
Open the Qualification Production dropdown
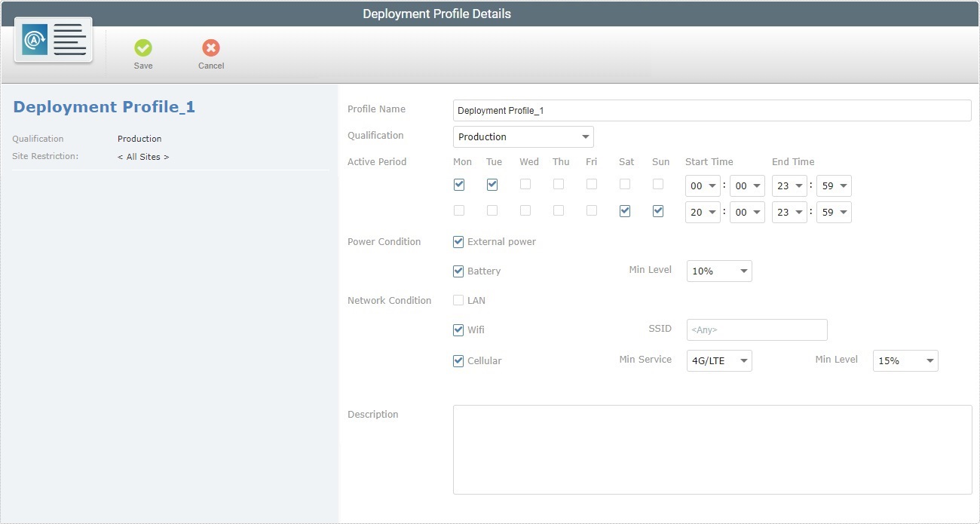pos(523,137)
